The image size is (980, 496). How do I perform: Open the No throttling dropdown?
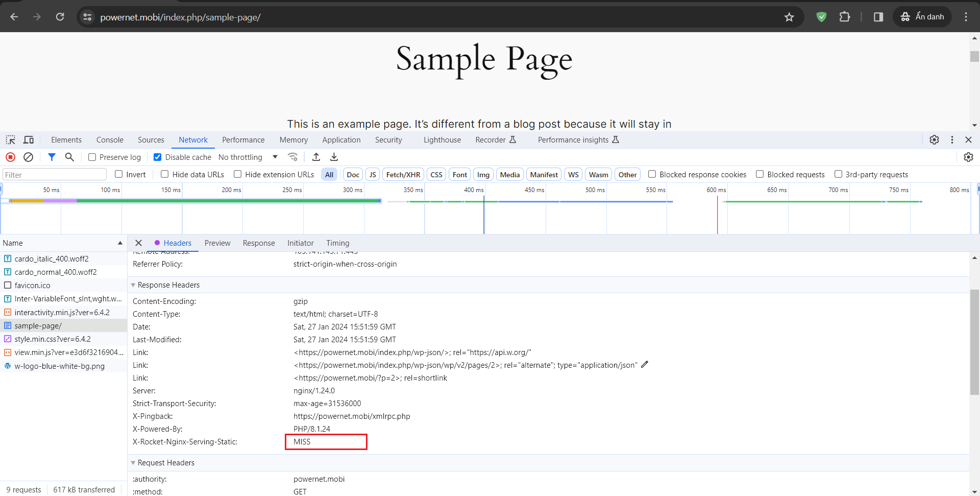248,157
